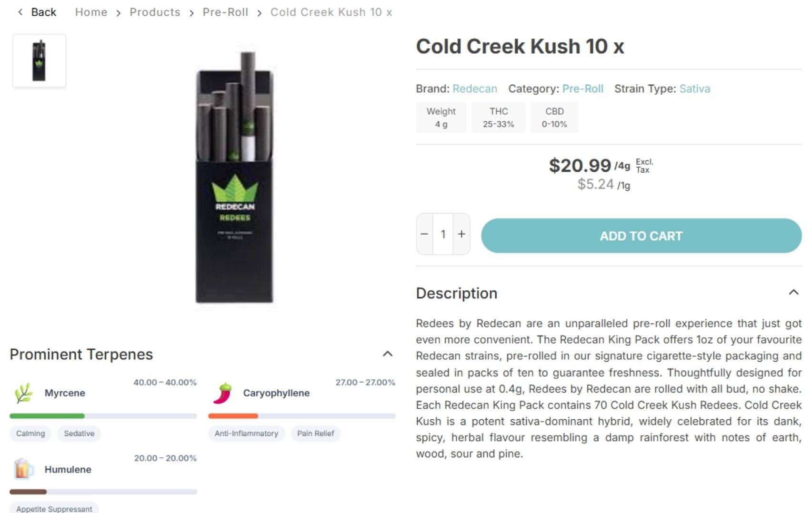Collapse the Prominent Terpenes section
Viewport: 812px width, 513px height.
coord(388,354)
